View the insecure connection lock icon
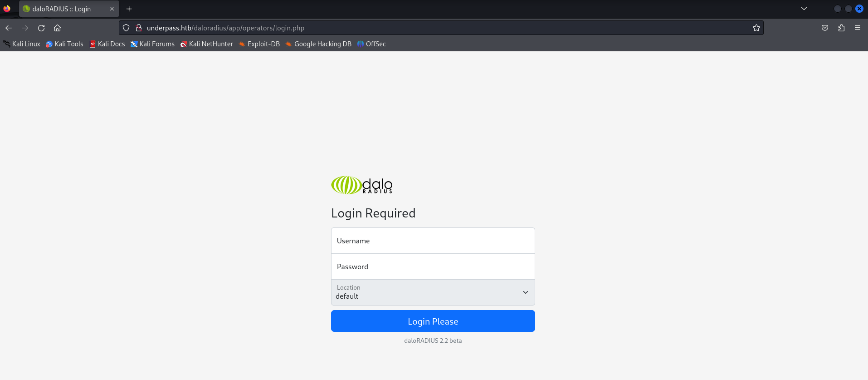Image resolution: width=868 pixels, height=380 pixels. (x=139, y=28)
